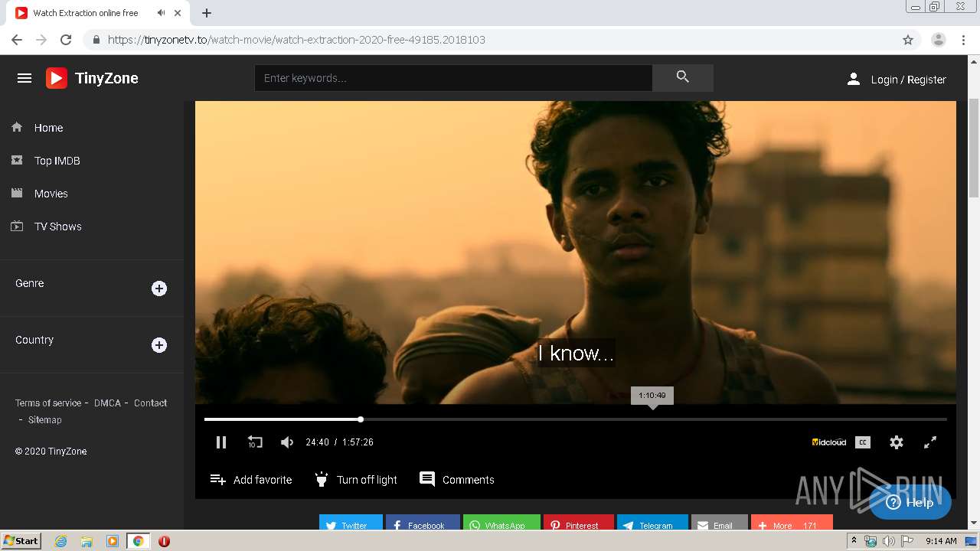Open the Sitemap link
This screenshot has width=980, height=551.
coord(44,419)
